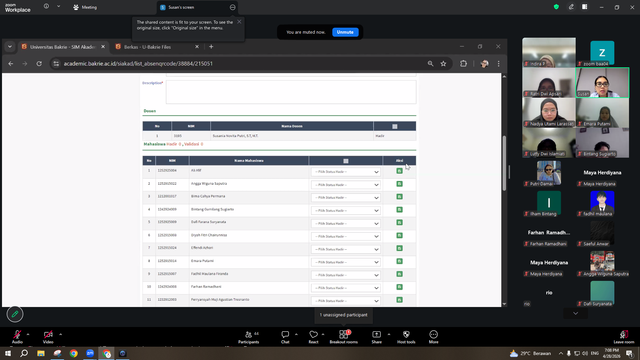Click the Leave room button
The image size is (640, 360).
point(624,337)
